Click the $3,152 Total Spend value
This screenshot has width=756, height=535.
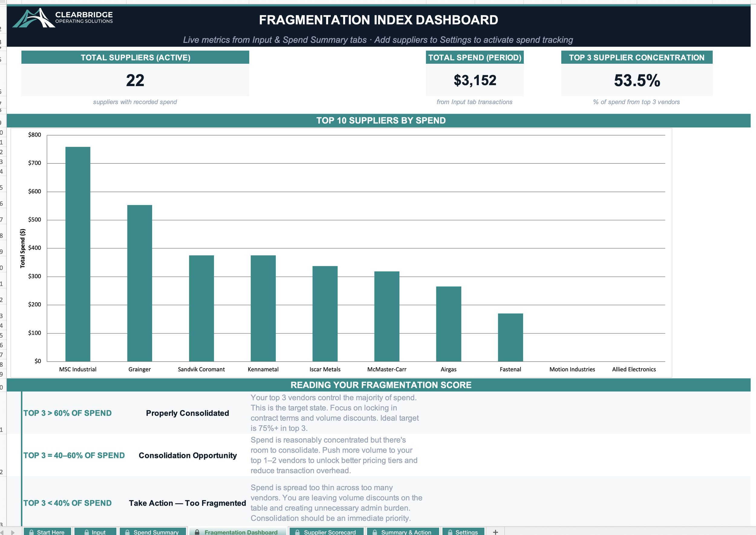pyautogui.click(x=475, y=80)
